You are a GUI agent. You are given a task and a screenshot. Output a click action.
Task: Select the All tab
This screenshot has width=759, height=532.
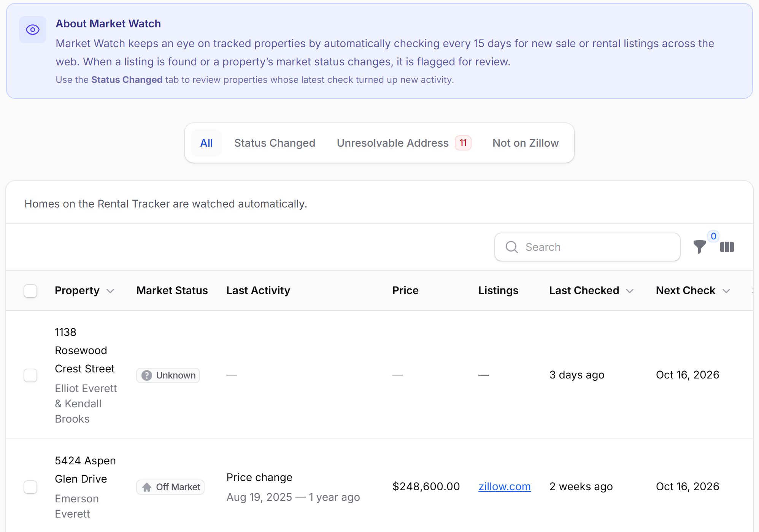[206, 143]
